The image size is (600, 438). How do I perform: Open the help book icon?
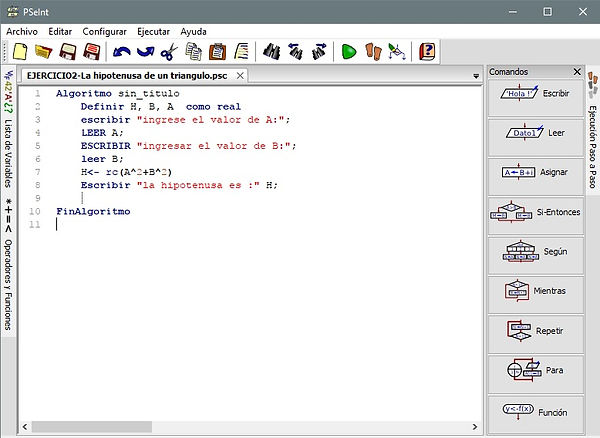[x=427, y=51]
